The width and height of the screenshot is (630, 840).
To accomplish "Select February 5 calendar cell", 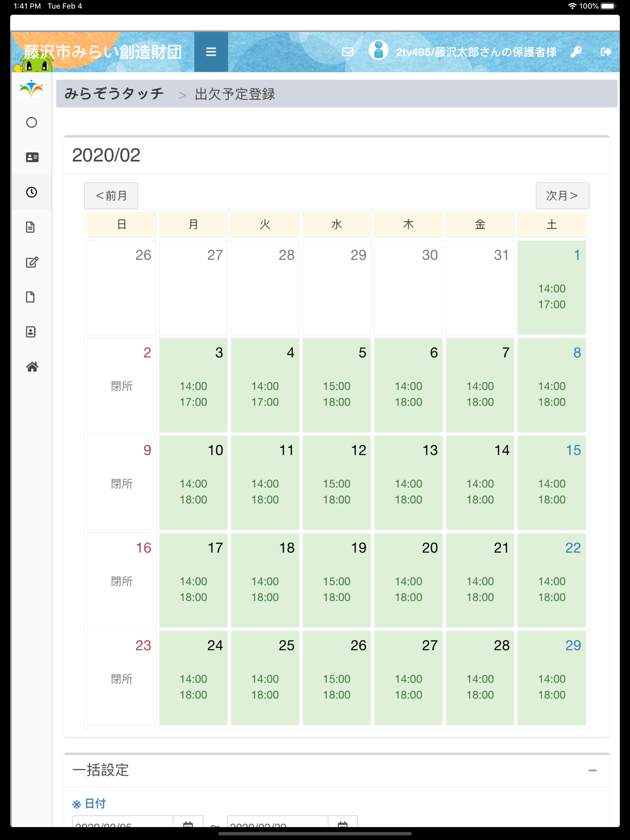I will click(337, 385).
